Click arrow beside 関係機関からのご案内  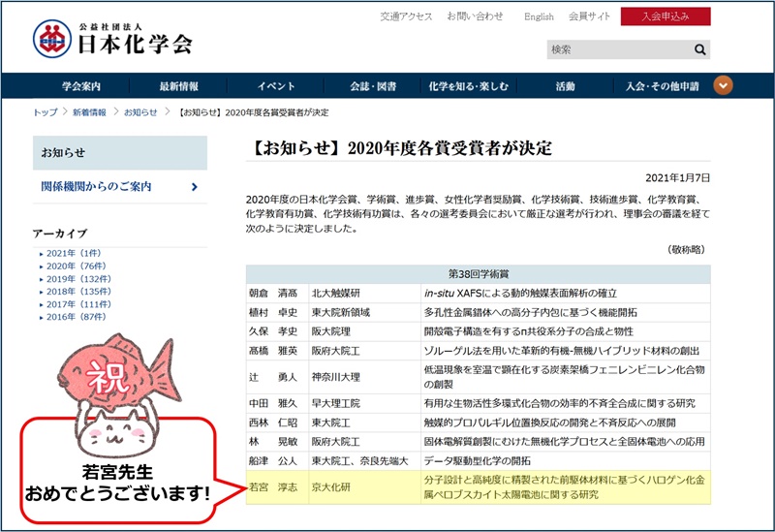pyautogui.click(x=195, y=187)
